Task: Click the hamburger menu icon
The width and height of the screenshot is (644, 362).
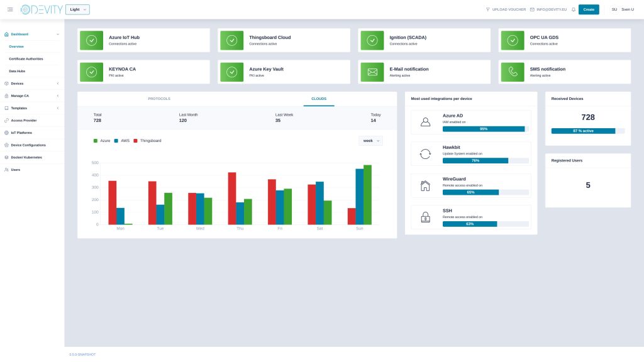Action: (9, 9)
